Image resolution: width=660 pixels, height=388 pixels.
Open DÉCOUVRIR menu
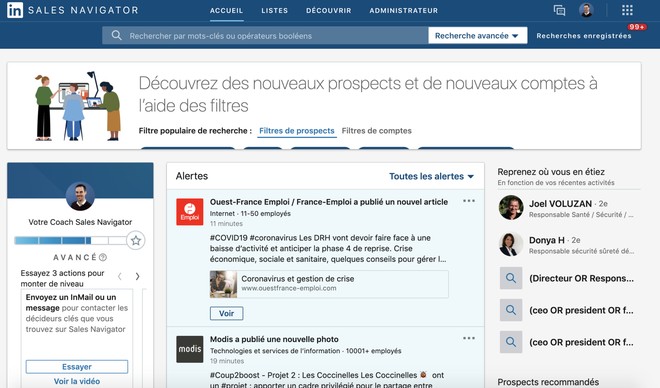(328, 11)
